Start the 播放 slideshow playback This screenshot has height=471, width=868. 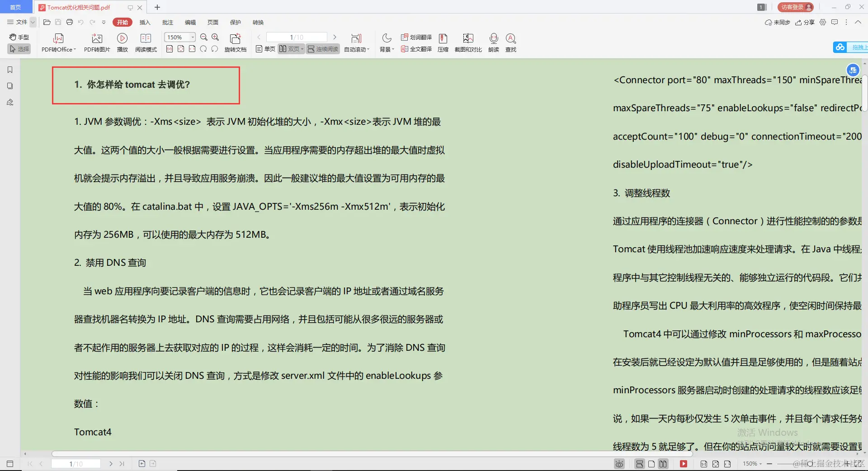(x=122, y=42)
